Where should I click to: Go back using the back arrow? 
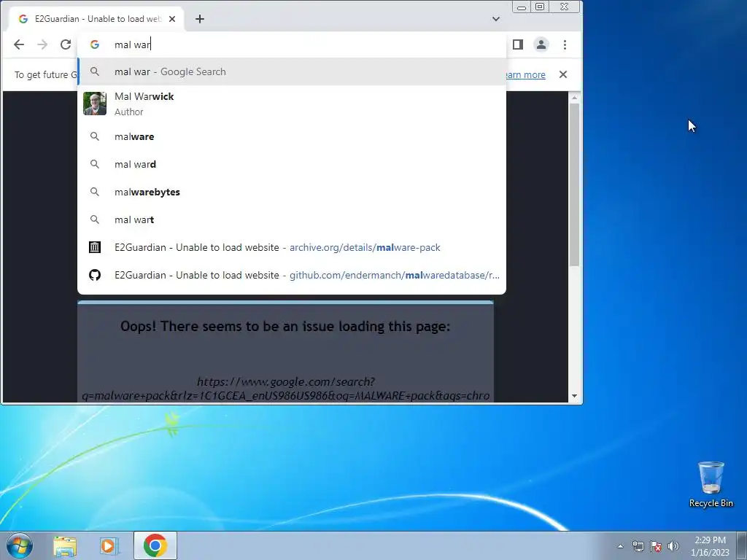point(18,44)
